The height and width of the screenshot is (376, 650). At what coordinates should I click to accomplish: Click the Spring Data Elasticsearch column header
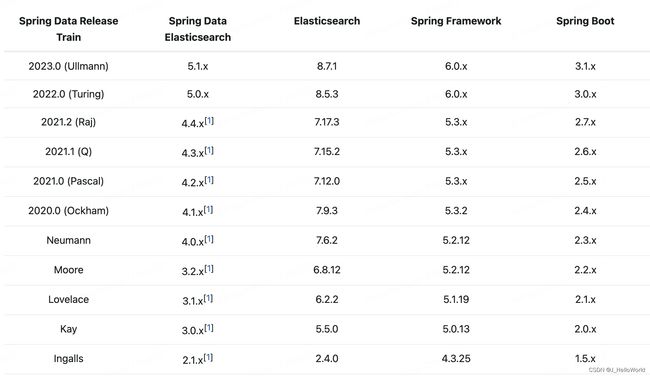(198, 29)
